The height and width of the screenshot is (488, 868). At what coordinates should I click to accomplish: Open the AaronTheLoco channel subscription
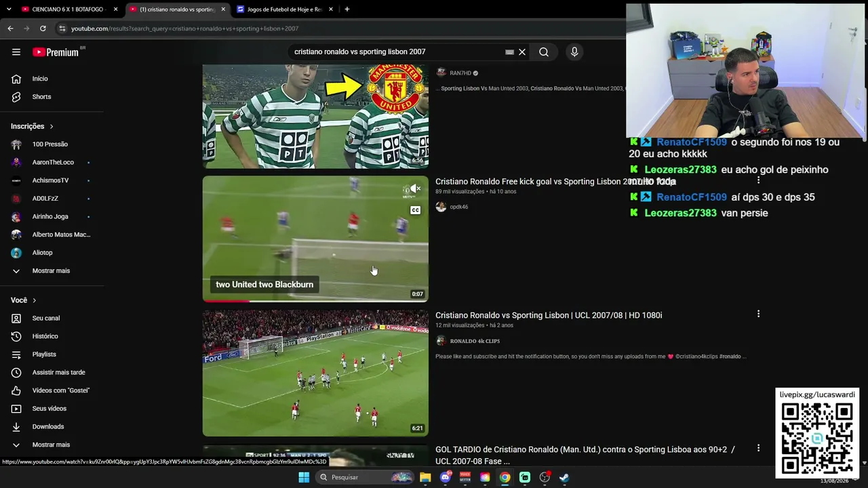click(x=52, y=162)
